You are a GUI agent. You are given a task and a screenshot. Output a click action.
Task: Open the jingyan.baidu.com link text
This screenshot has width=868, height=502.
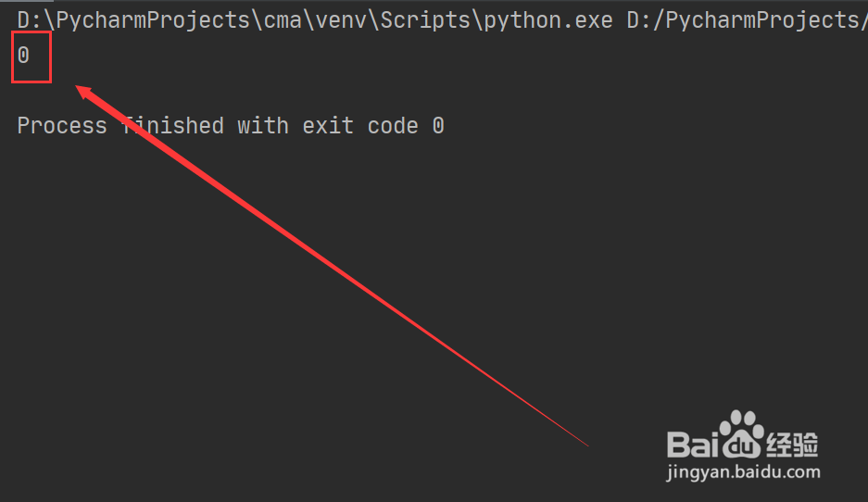[x=743, y=472]
